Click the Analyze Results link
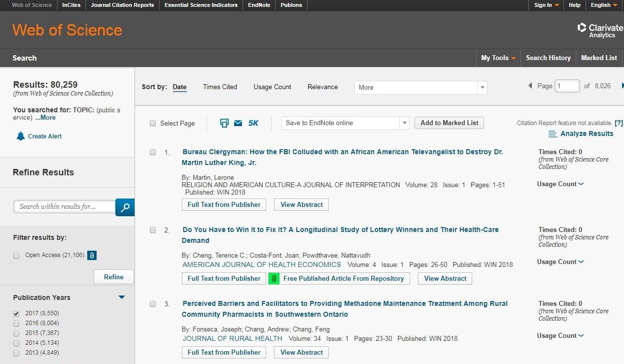 [x=587, y=134]
